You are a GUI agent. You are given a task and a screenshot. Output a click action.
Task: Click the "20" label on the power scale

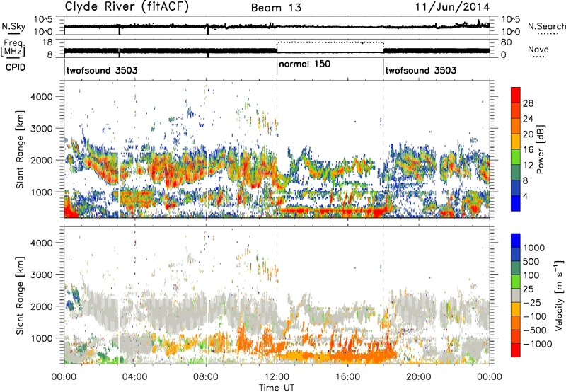point(528,134)
